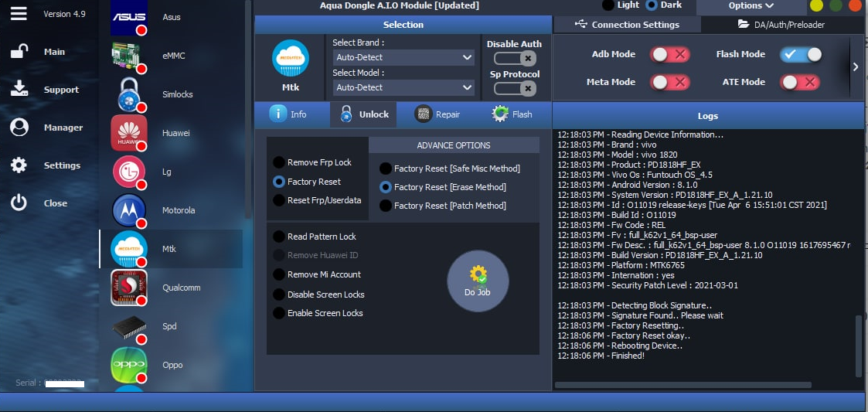Viewport: 868px width, 412px height.
Task: Select Remove Frp Lock option
Action: point(279,162)
